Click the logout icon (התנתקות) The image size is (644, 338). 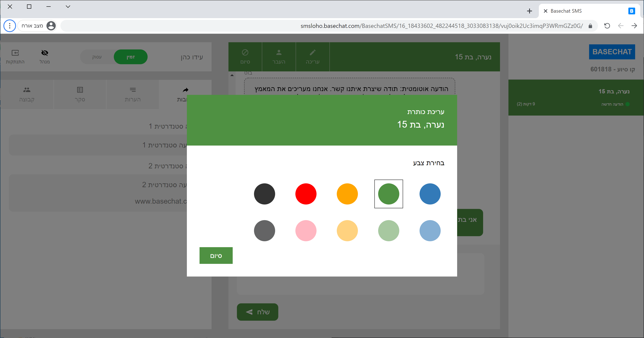click(15, 53)
